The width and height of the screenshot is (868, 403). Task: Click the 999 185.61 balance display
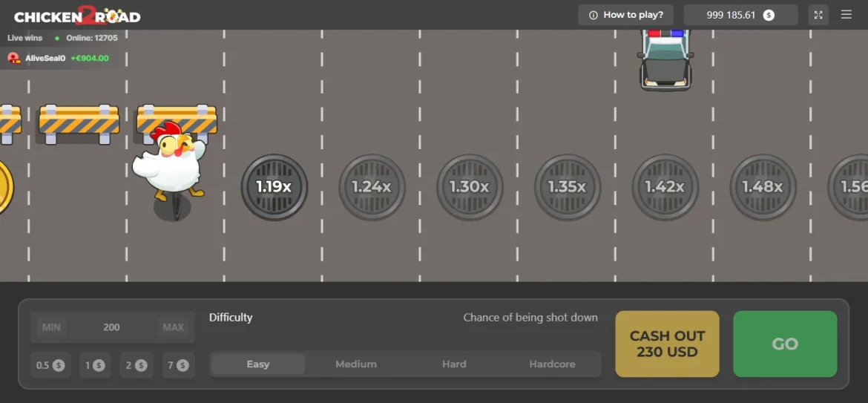pyautogui.click(x=740, y=15)
